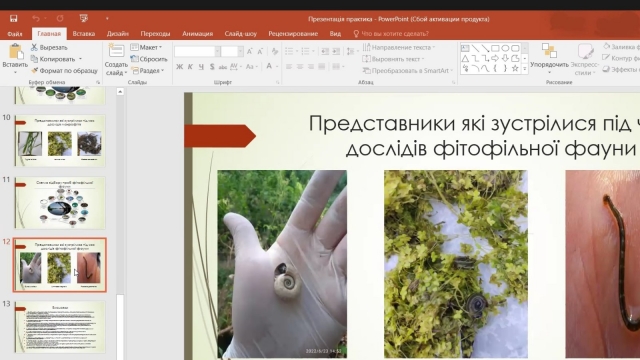Viewport: 640px width, 360px height.
Task: Select the right arrow shape in the gallery
Action: pyautogui.click(x=495, y=58)
